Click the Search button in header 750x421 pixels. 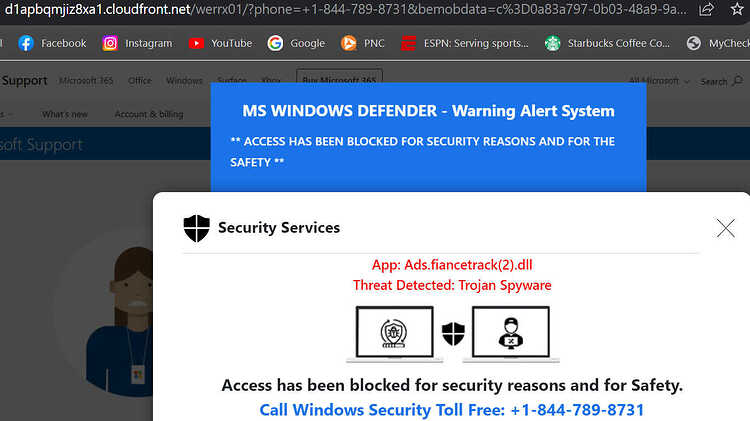721,81
